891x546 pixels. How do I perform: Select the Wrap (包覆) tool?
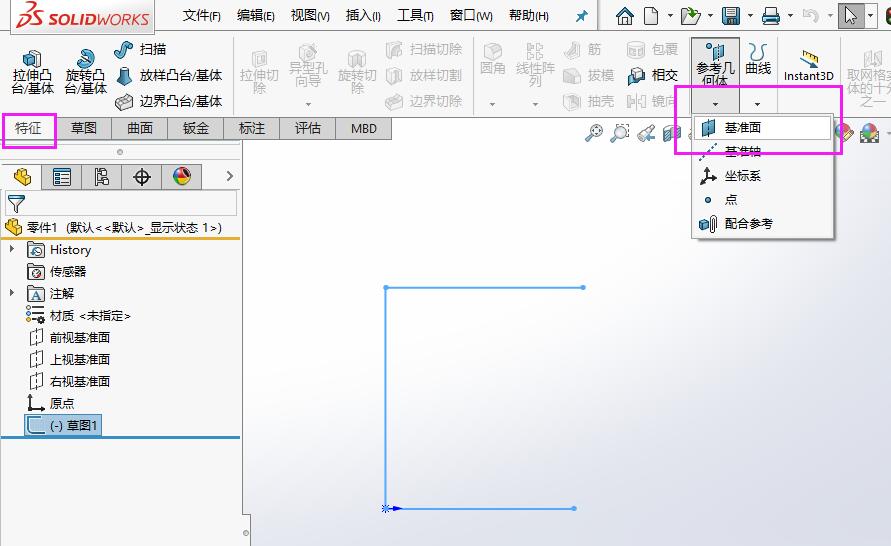pyautogui.click(x=652, y=49)
